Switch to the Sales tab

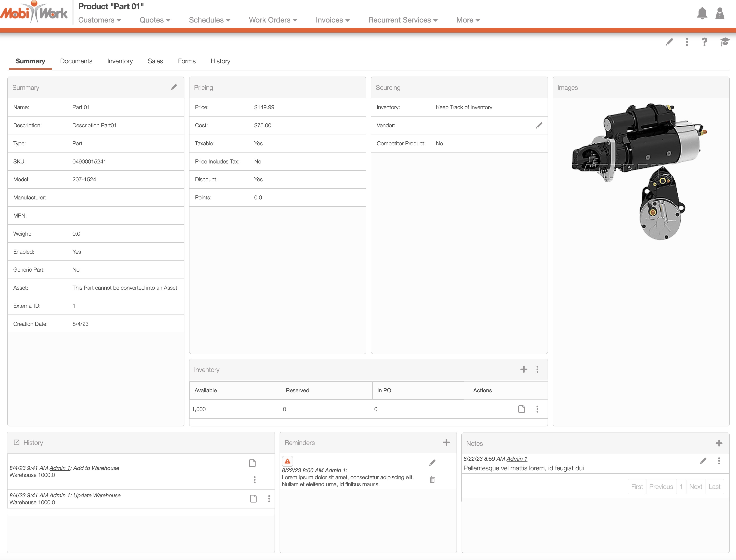pyautogui.click(x=155, y=61)
